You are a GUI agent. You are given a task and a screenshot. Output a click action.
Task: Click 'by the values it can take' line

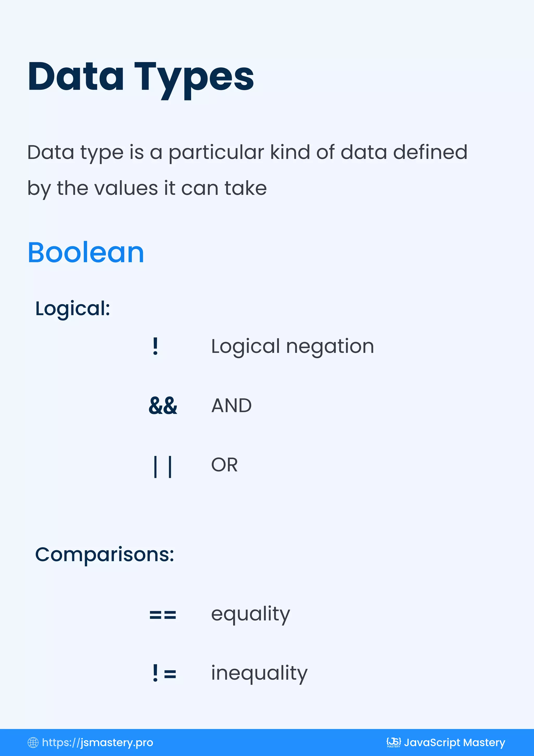147,189
